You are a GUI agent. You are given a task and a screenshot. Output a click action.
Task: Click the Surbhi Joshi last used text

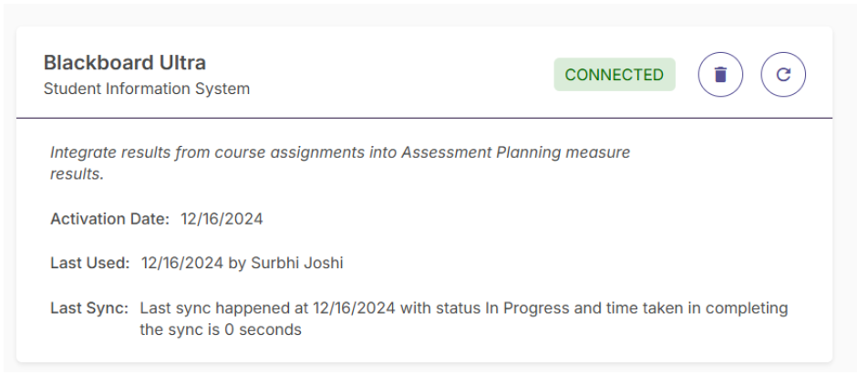(296, 263)
